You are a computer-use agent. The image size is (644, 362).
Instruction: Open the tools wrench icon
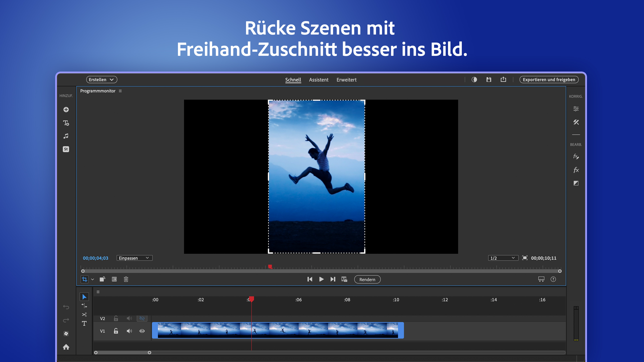[576, 122]
